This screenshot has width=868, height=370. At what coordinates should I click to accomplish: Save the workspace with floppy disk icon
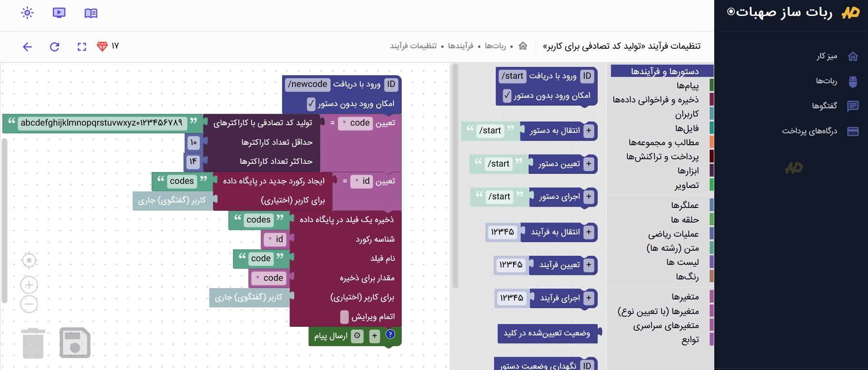pyautogui.click(x=75, y=343)
